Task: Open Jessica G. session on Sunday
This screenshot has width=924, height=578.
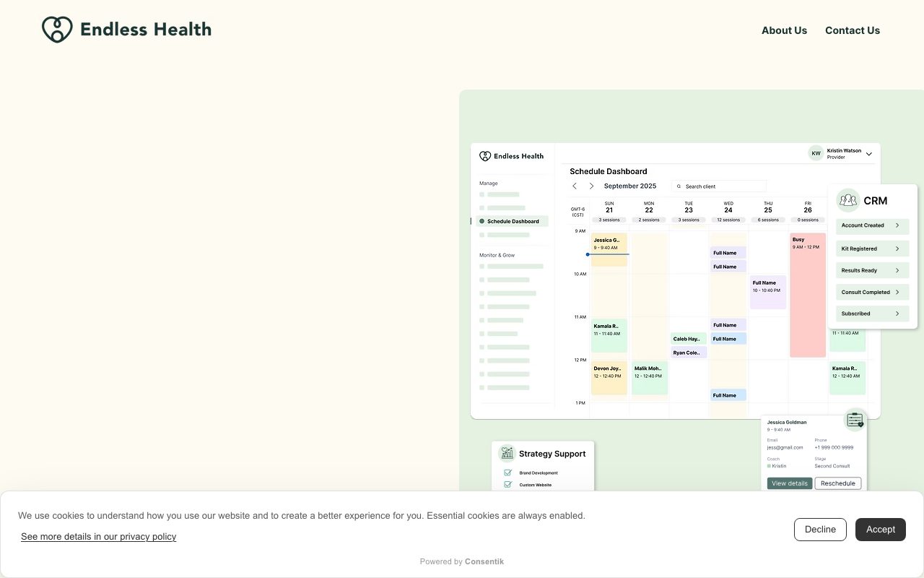Action: pos(609,249)
